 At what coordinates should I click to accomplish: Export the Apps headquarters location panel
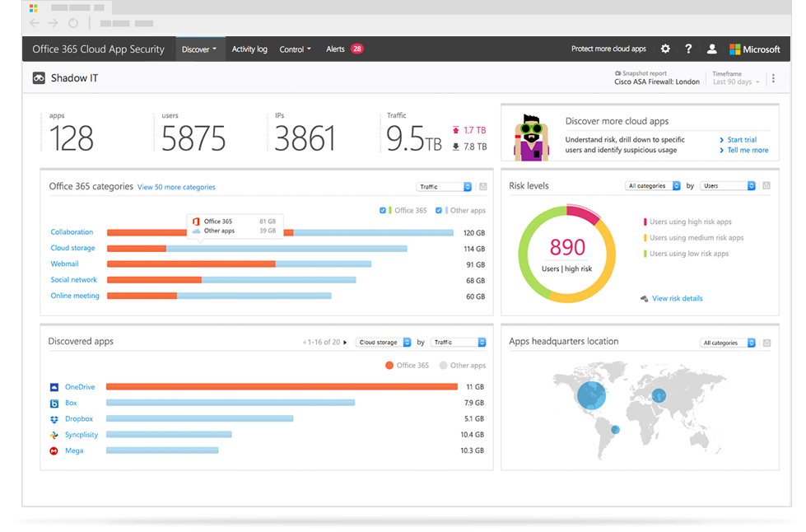point(767,343)
